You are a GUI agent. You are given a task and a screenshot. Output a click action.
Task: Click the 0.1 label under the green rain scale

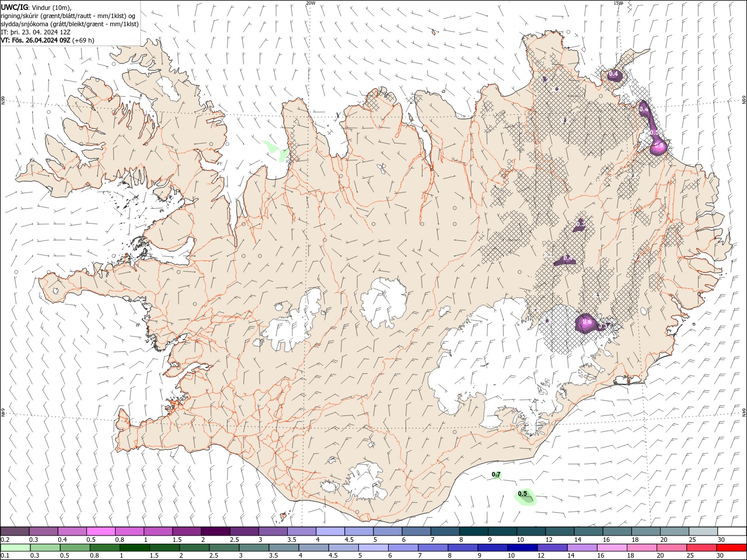coord(5,555)
